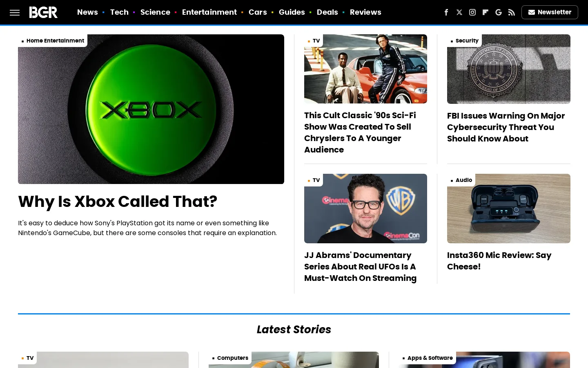
Task: Open BGR's Flipboard icon
Action: [x=486, y=12]
